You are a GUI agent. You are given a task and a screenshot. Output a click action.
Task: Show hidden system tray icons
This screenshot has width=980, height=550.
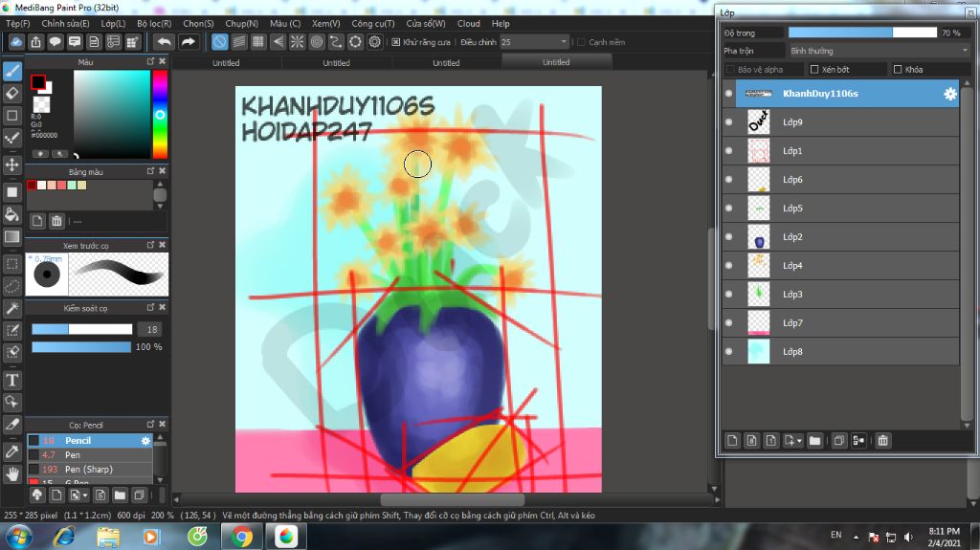(x=856, y=537)
